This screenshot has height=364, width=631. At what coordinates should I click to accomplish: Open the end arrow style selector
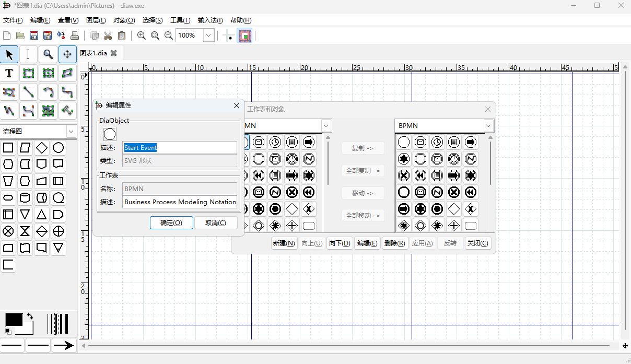pyautogui.click(x=64, y=345)
